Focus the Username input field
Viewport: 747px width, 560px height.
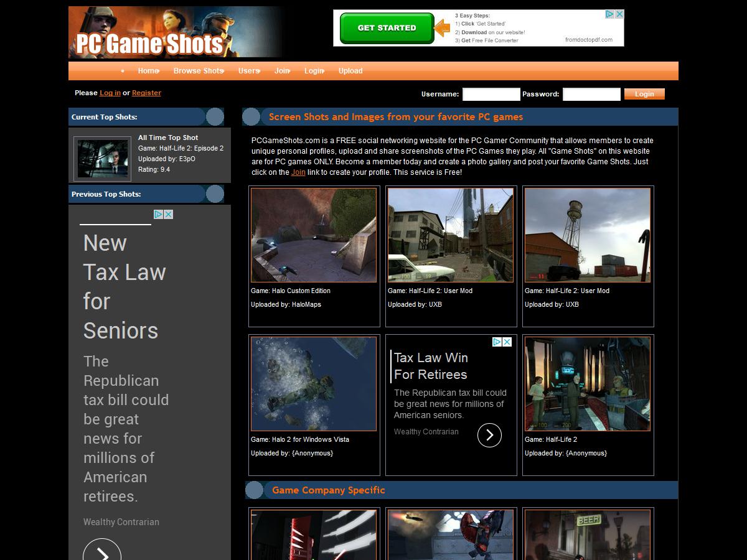pyautogui.click(x=491, y=94)
